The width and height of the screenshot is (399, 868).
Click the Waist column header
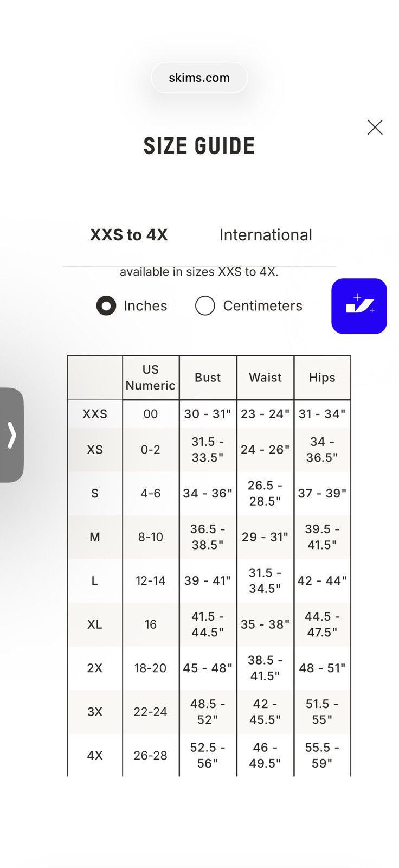coord(265,378)
